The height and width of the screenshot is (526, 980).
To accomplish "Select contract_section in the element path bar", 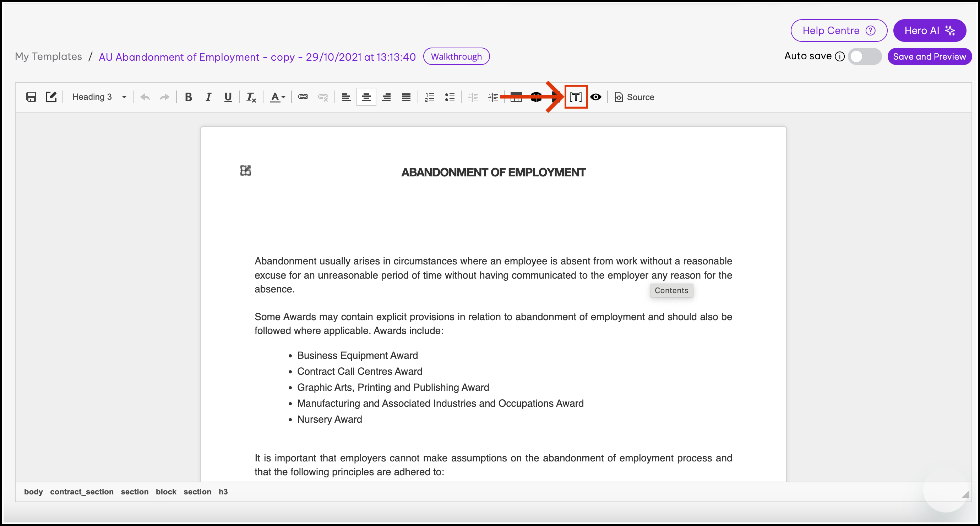I will pyautogui.click(x=81, y=491).
